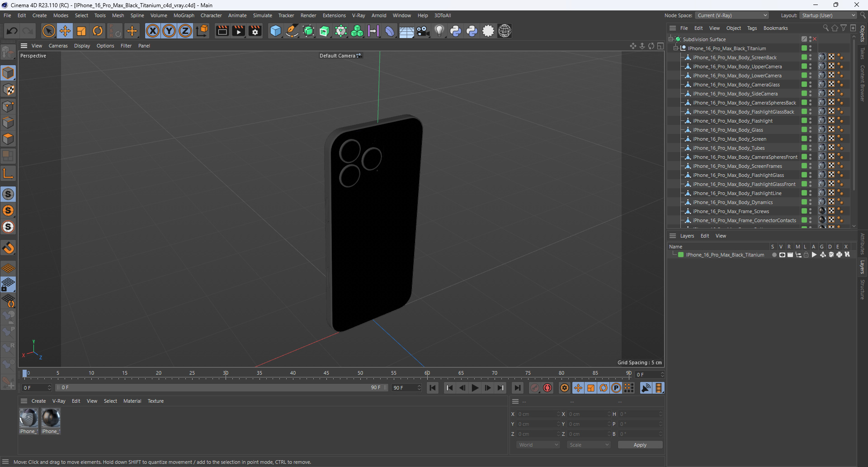The height and width of the screenshot is (467, 868).
Task: Click the globe web icon in toolbar
Action: click(505, 31)
